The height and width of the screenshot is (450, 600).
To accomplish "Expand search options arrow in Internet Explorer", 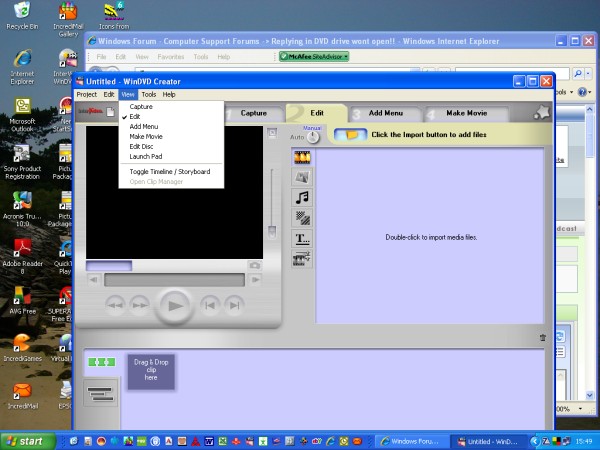I will click(589, 73).
